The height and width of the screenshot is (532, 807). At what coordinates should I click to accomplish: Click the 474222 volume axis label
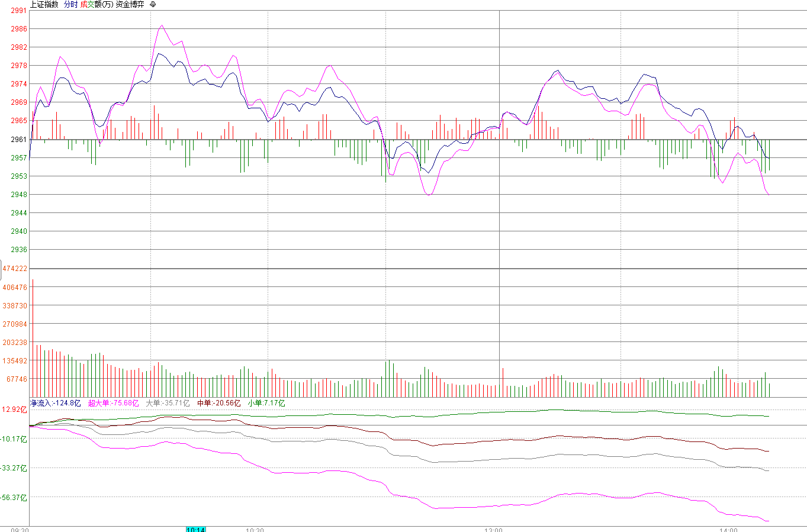click(x=15, y=268)
